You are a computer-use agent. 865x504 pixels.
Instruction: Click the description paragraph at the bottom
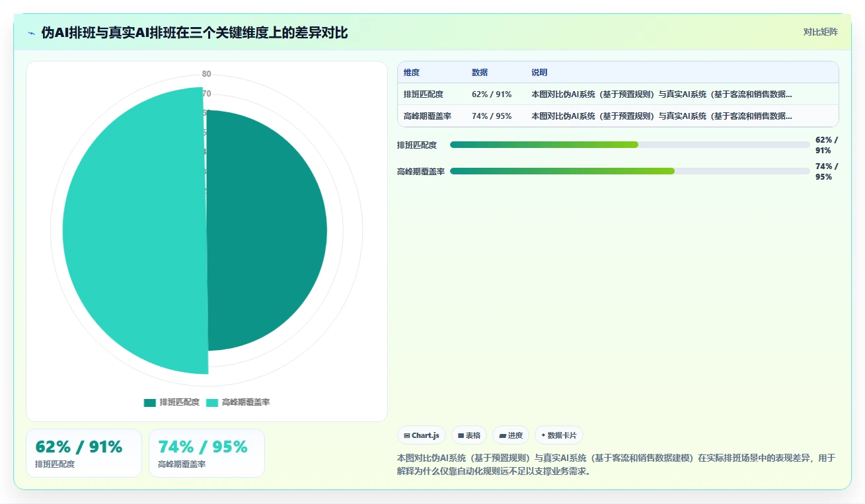pyautogui.click(x=617, y=464)
